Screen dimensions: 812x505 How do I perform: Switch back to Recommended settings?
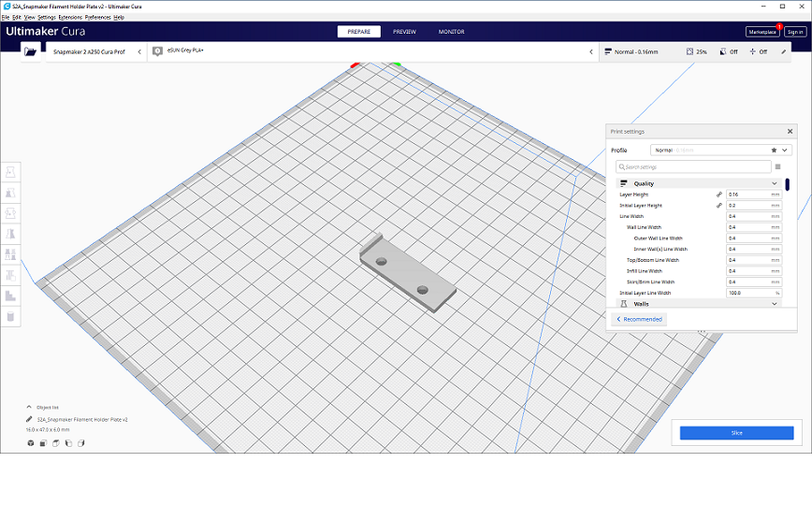639,320
